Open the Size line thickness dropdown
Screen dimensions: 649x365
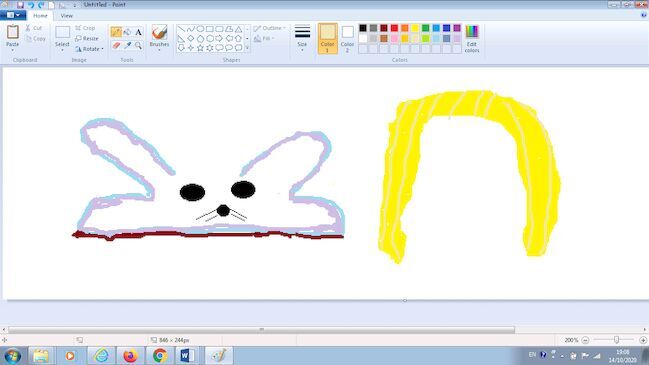click(302, 38)
